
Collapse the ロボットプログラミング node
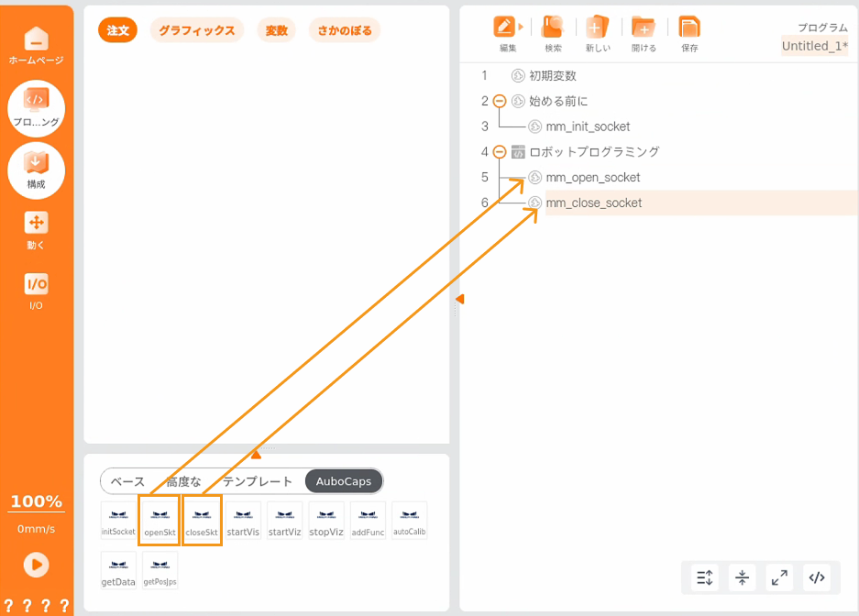tap(499, 151)
